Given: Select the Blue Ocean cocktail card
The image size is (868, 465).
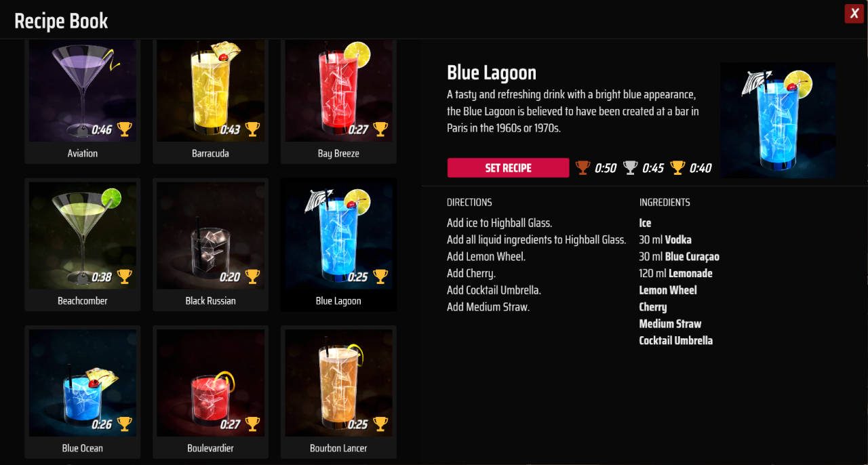Looking at the screenshot, I should [x=83, y=392].
